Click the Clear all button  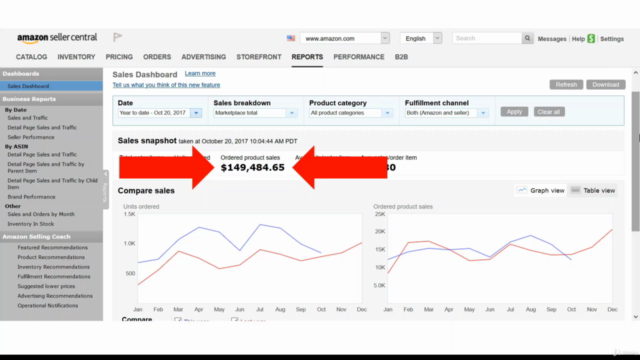coord(549,112)
